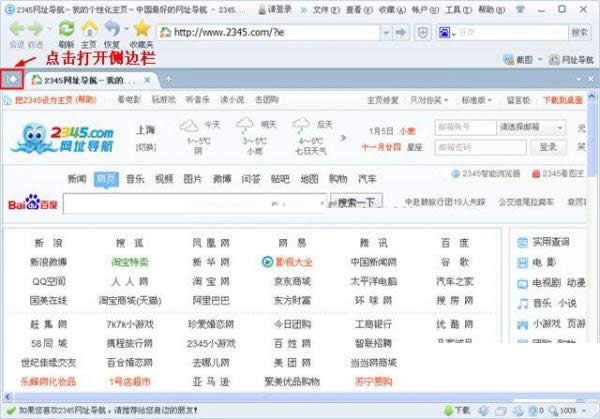
Task: Open the 帐户(U) menu
Action: coord(425,10)
